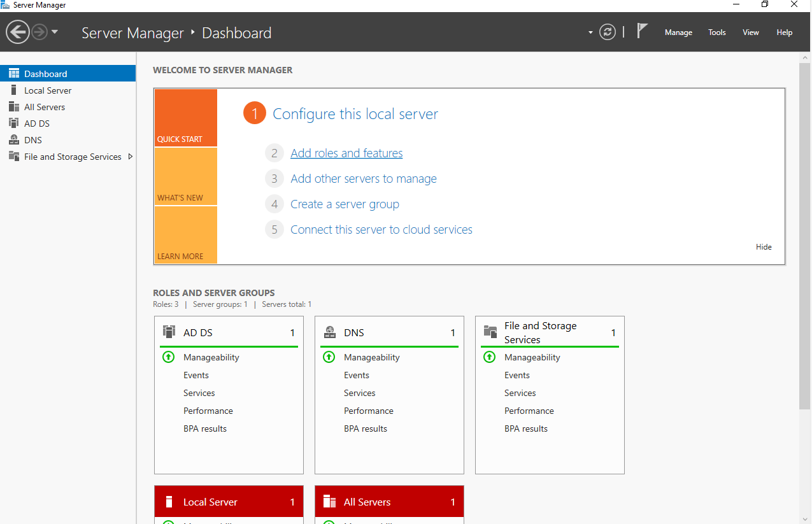Click the Local Server tile icon in the red header

click(x=169, y=502)
